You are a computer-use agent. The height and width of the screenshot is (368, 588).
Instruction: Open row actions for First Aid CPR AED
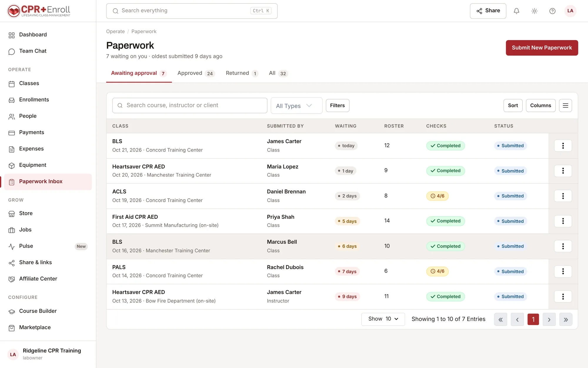coord(563,221)
